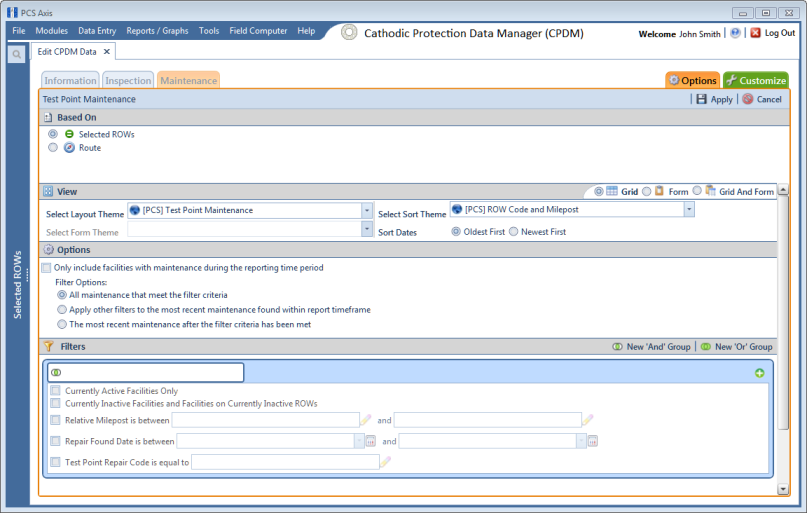Click eraser icon after first Relative Milepost field

tap(365, 420)
